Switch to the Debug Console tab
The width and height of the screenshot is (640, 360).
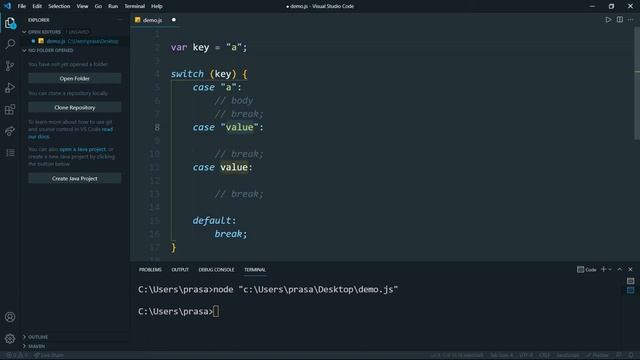tap(216, 270)
